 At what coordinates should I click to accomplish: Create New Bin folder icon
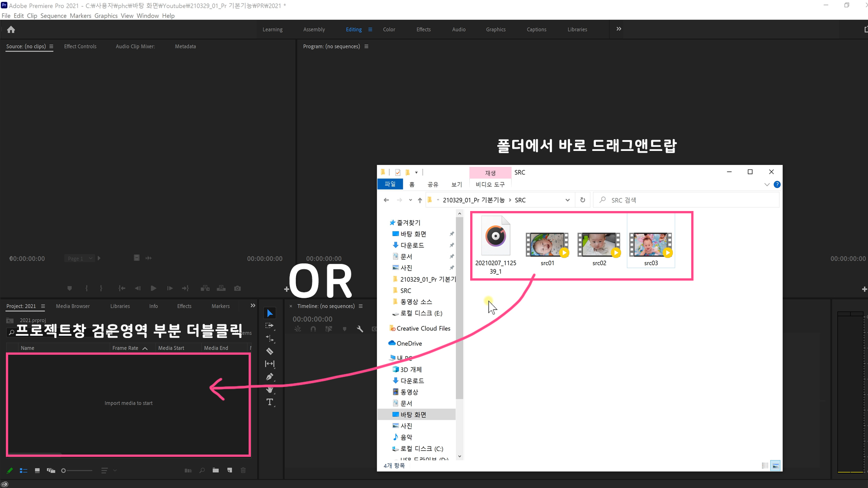click(216, 470)
